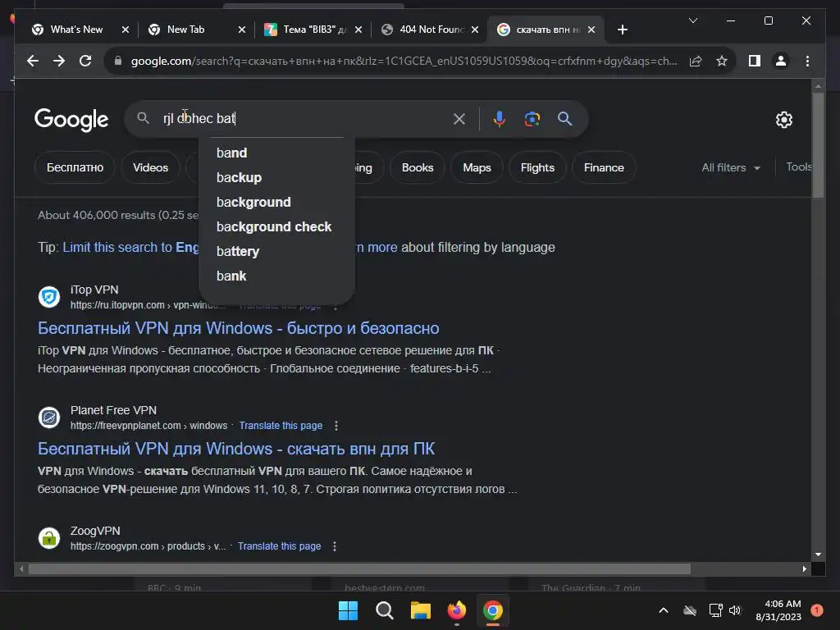Viewport: 840px width, 630px height.
Task: Switch to Videos results
Action: tap(151, 167)
